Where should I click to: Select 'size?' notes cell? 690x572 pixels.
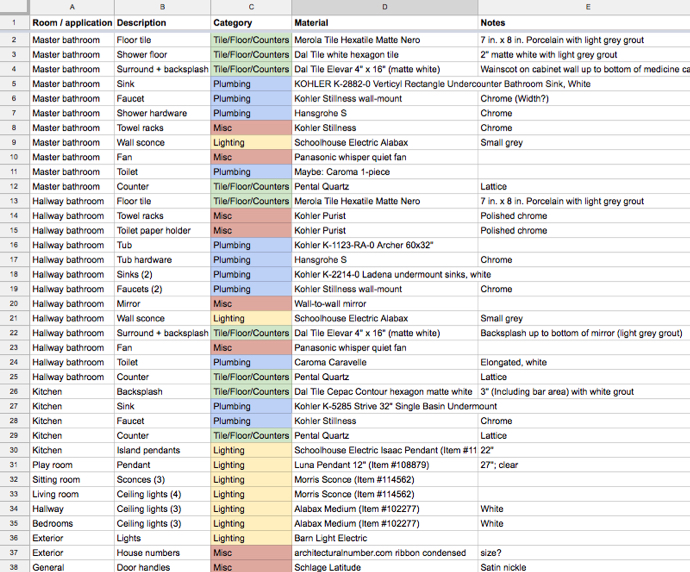tap(584, 553)
